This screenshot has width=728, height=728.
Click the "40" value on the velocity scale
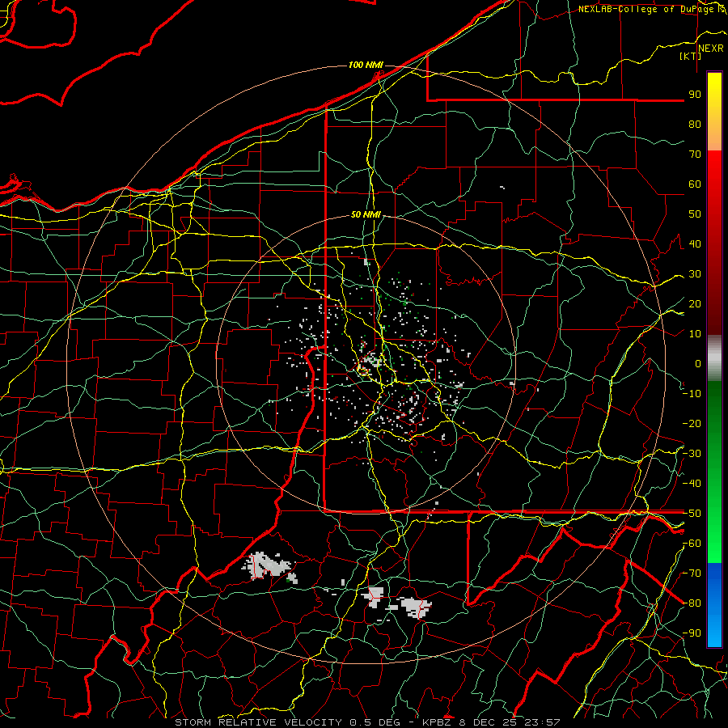click(x=695, y=243)
